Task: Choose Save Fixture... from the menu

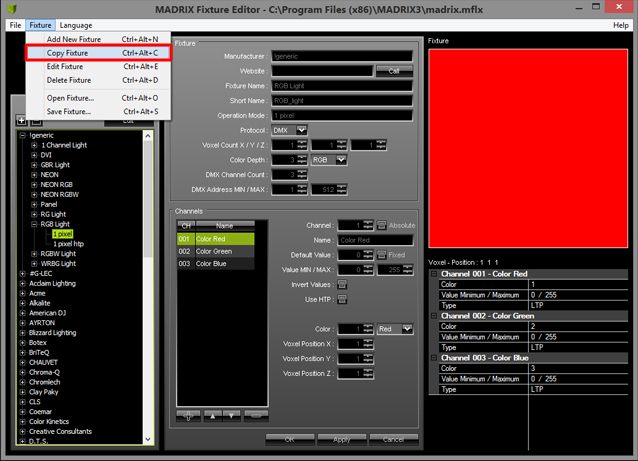Action: coord(98,111)
